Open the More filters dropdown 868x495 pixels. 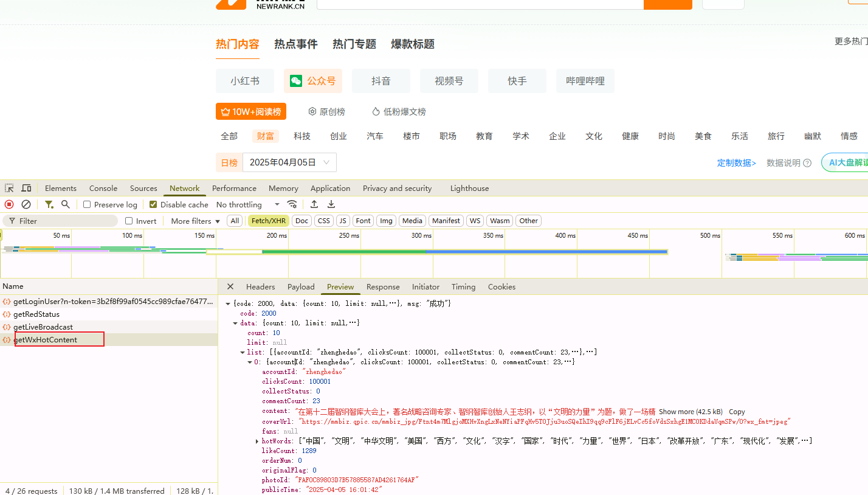tap(195, 221)
